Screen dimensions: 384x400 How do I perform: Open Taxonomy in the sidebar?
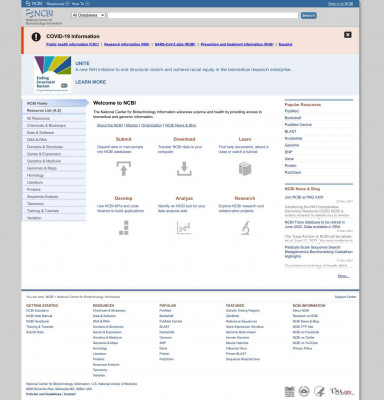click(x=53, y=204)
